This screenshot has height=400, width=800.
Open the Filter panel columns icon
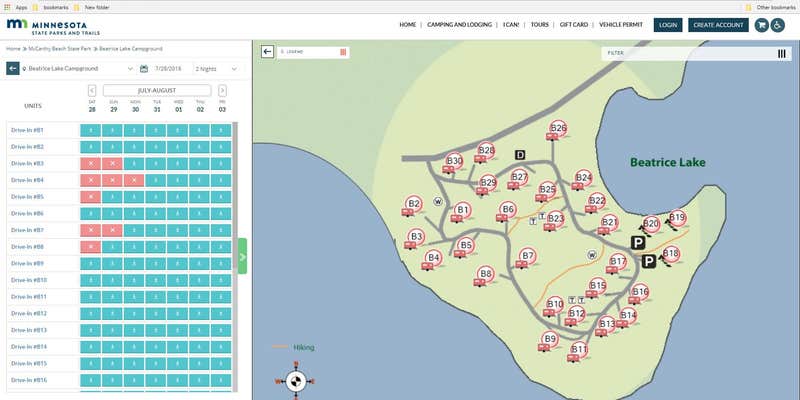coord(782,54)
